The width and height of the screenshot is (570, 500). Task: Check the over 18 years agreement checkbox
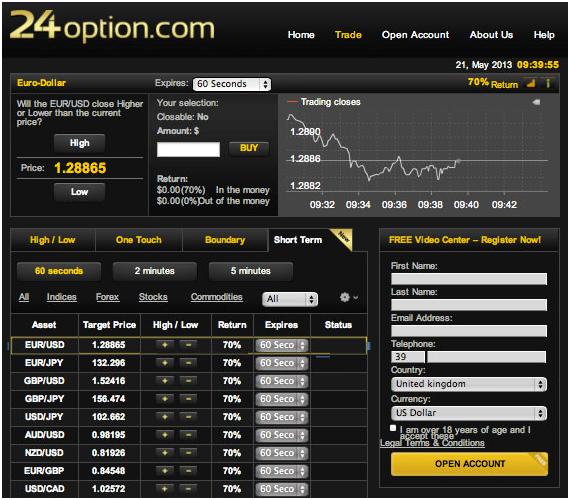pos(393,428)
